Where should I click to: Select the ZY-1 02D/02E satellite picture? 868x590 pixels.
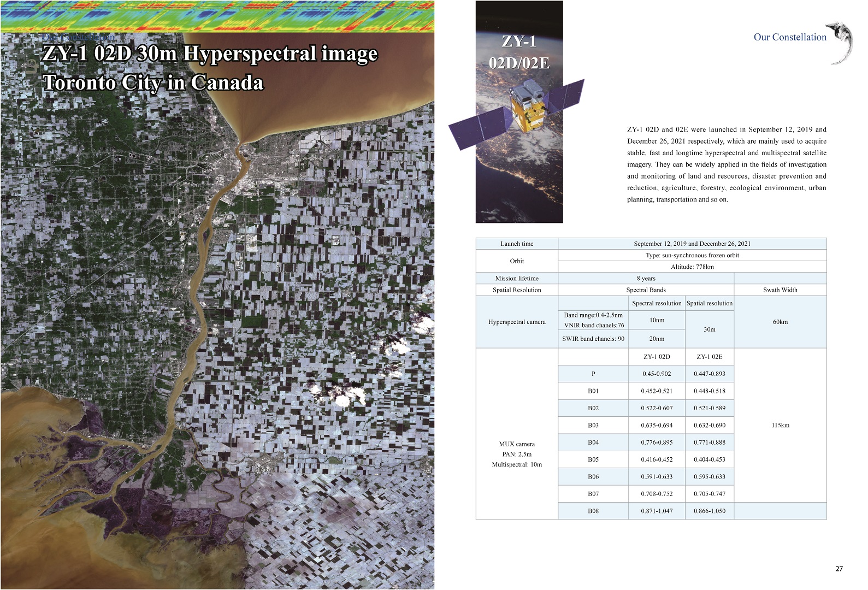coord(518,112)
